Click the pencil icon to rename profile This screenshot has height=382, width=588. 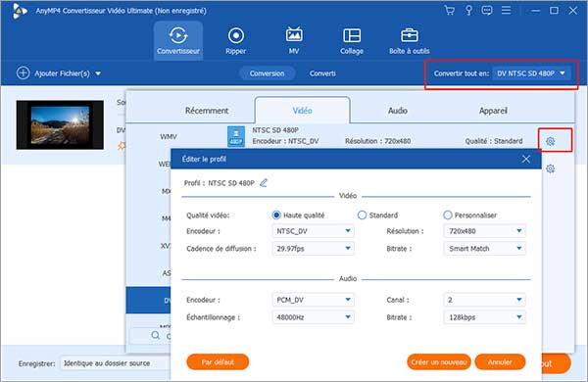click(x=264, y=183)
